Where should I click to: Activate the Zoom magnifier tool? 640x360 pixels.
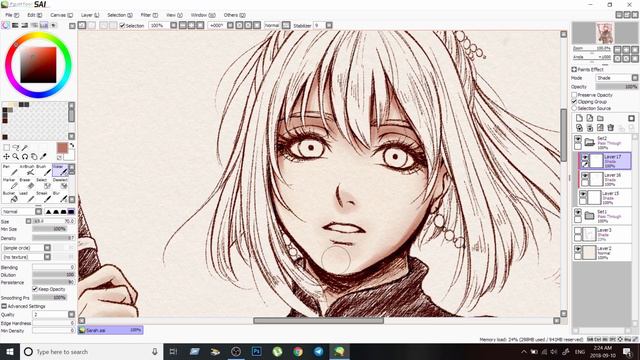coord(16,156)
